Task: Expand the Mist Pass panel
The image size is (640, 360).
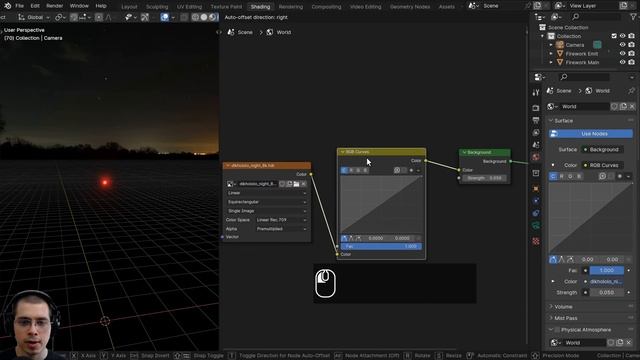Action: (565, 318)
